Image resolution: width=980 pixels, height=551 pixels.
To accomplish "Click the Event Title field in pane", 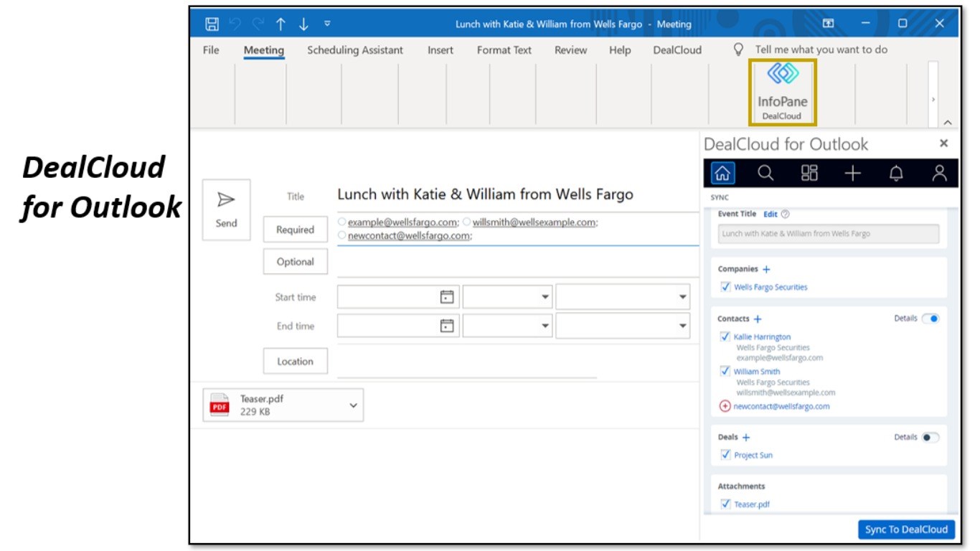I will pos(829,234).
